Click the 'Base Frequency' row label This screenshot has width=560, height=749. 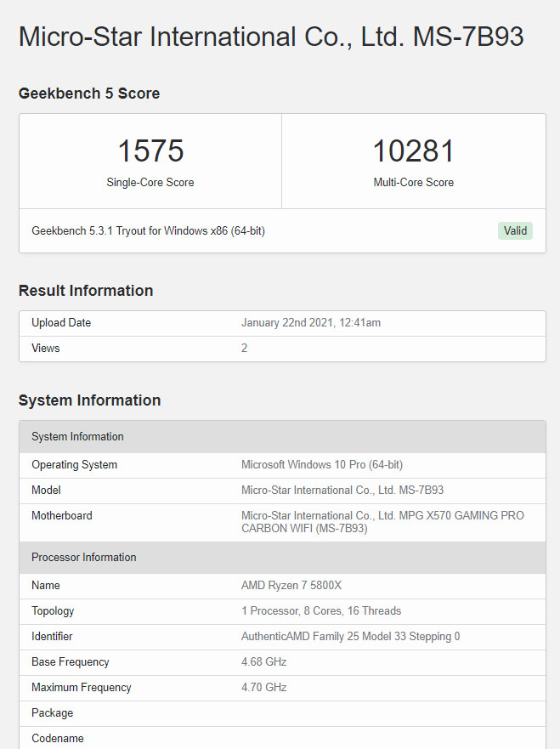(71, 662)
